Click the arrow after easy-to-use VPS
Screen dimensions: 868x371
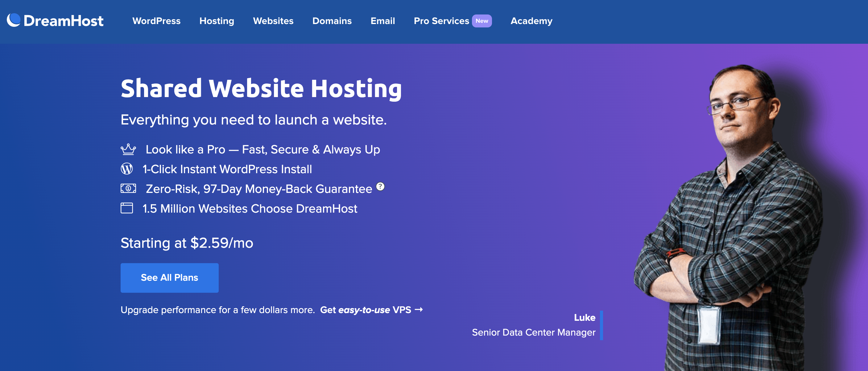coord(419,309)
